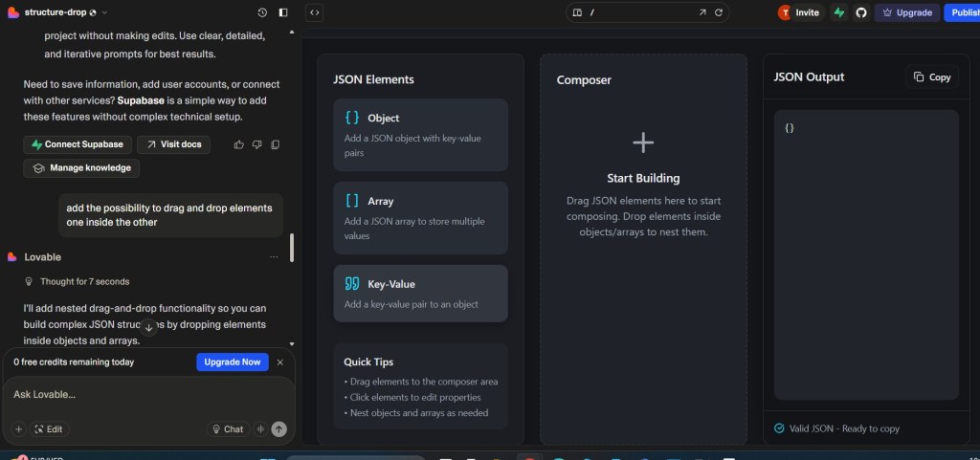The width and height of the screenshot is (980, 460).
Task: Open the Lovable message options ellipsis
Action: point(274,257)
